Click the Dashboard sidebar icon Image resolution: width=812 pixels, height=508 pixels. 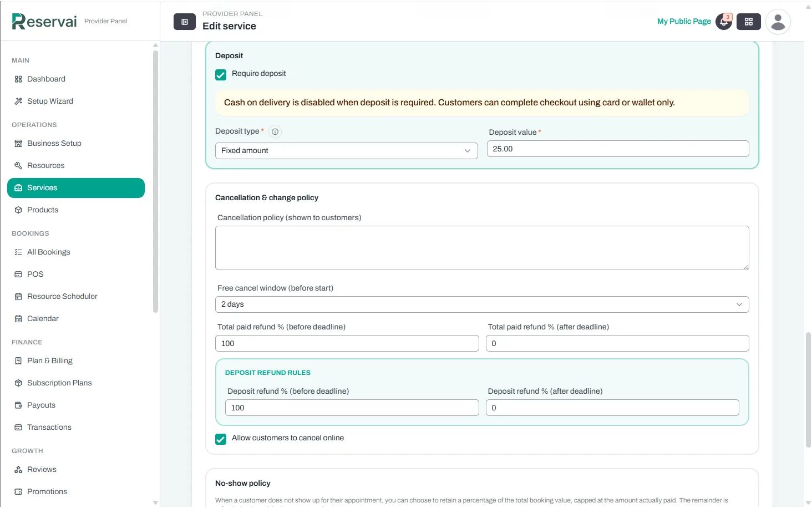tap(18, 79)
